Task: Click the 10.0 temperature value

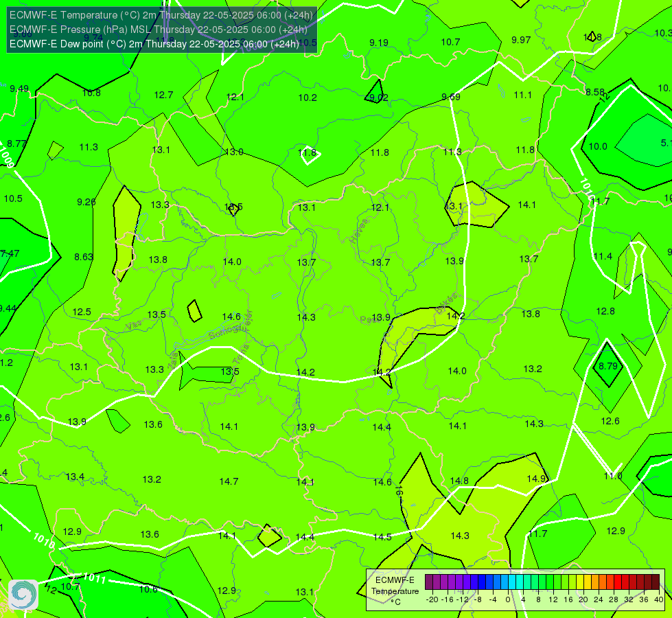Action: pyautogui.click(x=598, y=147)
